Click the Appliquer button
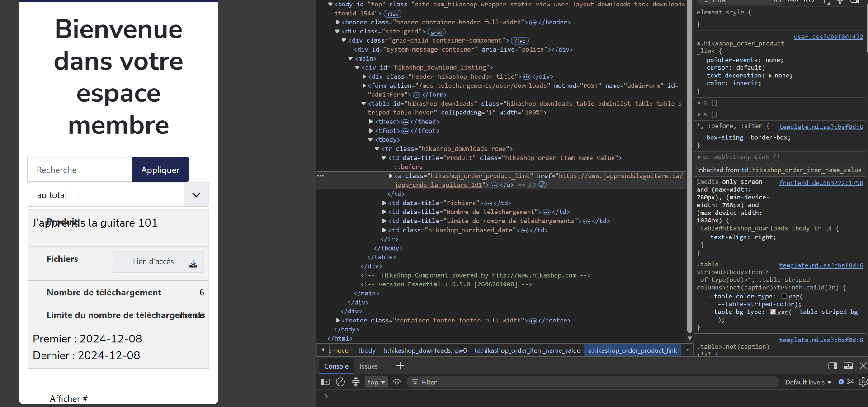 tap(160, 170)
